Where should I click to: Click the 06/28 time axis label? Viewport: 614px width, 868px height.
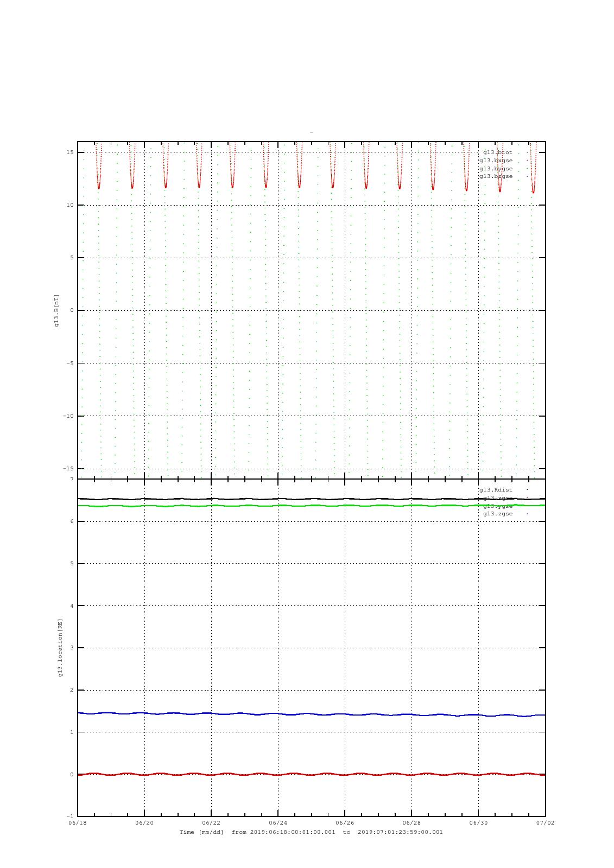pos(412,823)
